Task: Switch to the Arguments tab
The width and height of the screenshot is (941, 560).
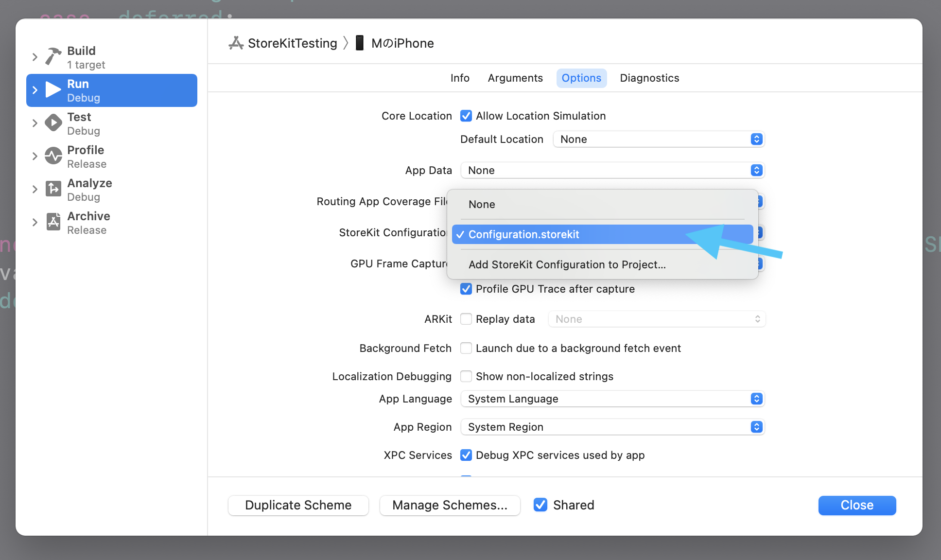Action: click(x=515, y=78)
